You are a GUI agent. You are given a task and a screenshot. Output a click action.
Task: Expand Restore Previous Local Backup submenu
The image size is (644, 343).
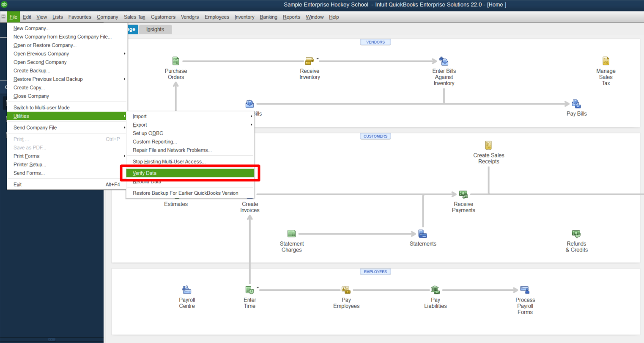point(124,79)
